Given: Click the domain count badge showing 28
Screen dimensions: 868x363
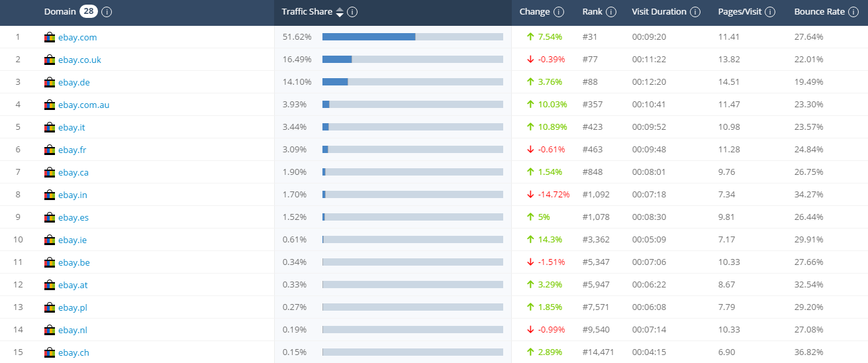Looking at the screenshot, I should pyautogui.click(x=89, y=12).
